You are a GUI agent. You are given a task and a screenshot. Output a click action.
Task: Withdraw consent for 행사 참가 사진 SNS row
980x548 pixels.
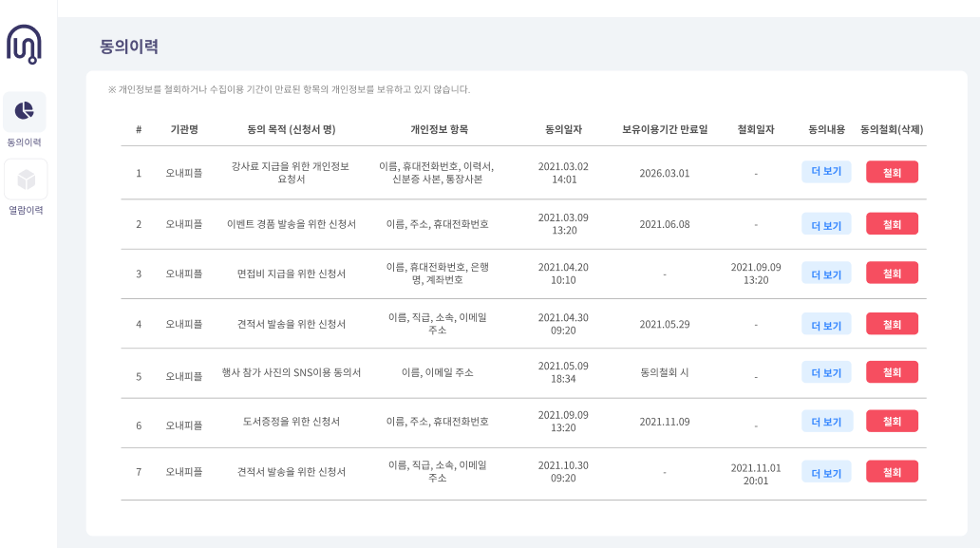click(x=892, y=371)
